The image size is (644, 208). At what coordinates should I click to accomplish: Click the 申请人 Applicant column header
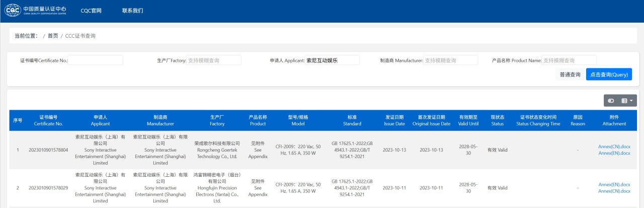101,120
